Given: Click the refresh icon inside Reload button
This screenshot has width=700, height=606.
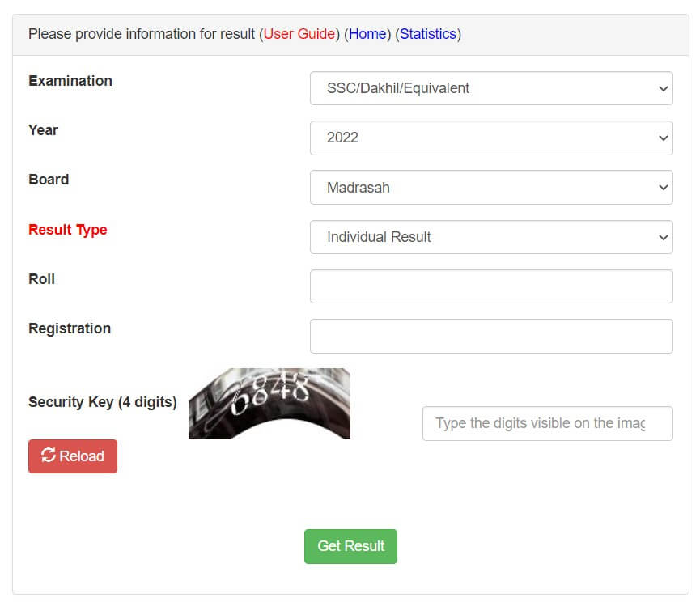Looking at the screenshot, I should click(x=48, y=456).
